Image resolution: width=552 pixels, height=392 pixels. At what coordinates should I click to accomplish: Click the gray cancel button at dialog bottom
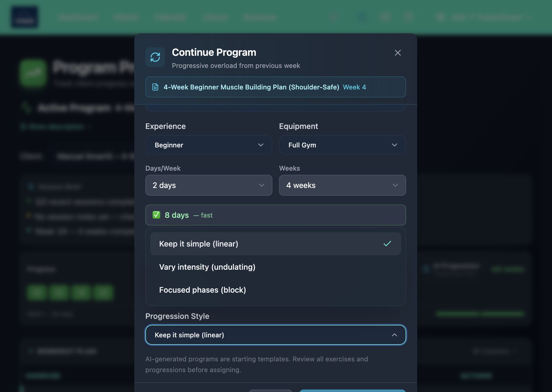(270, 391)
